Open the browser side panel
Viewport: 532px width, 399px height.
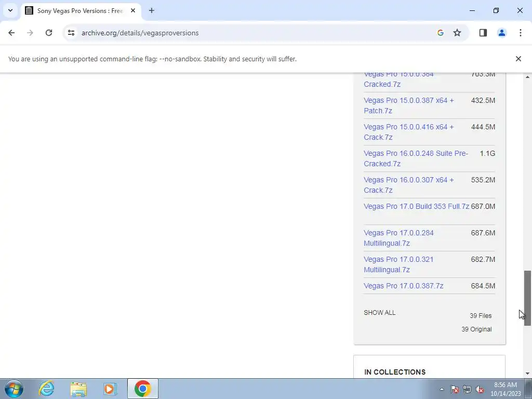coord(483,33)
